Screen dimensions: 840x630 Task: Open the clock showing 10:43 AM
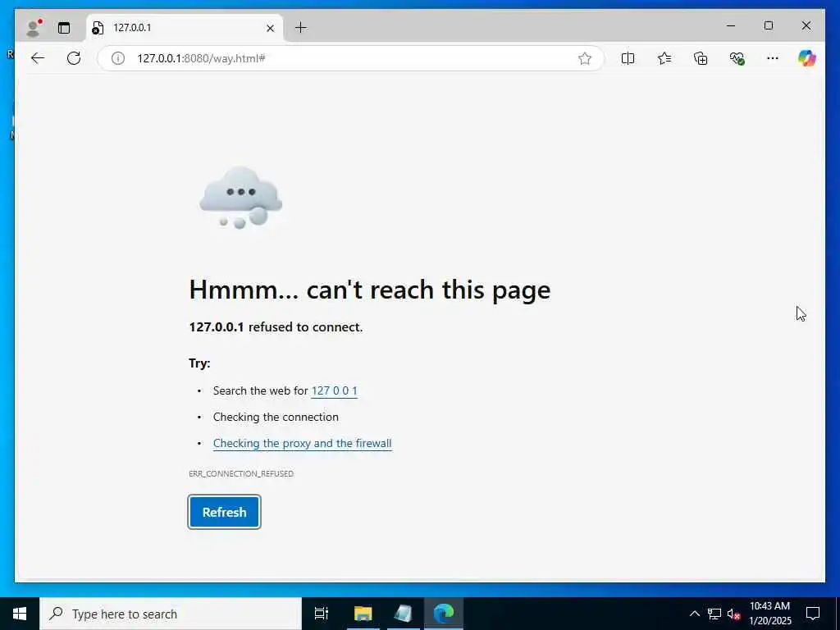click(769, 614)
